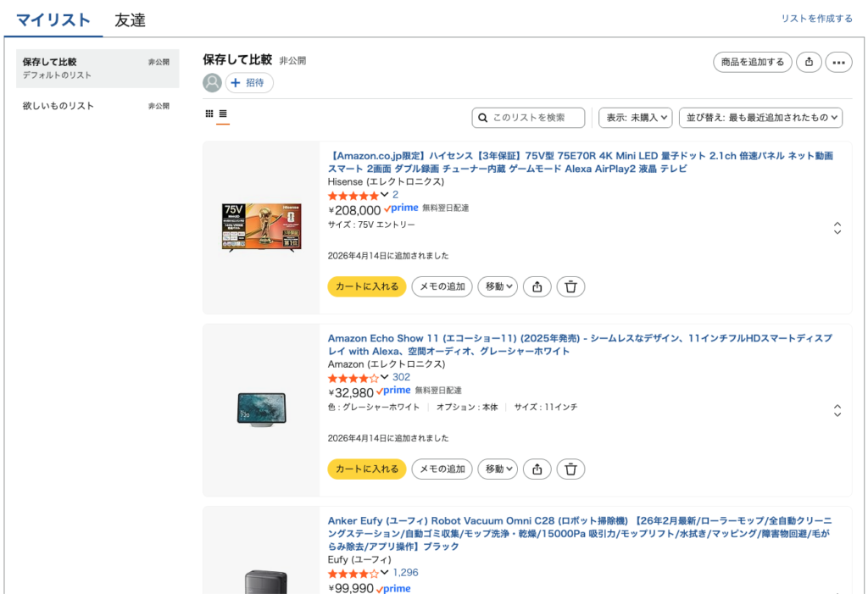Viewport: 868px width, 594px height.
Task: Open the 並び替え sort dropdown
Action: tap(760, 118)
